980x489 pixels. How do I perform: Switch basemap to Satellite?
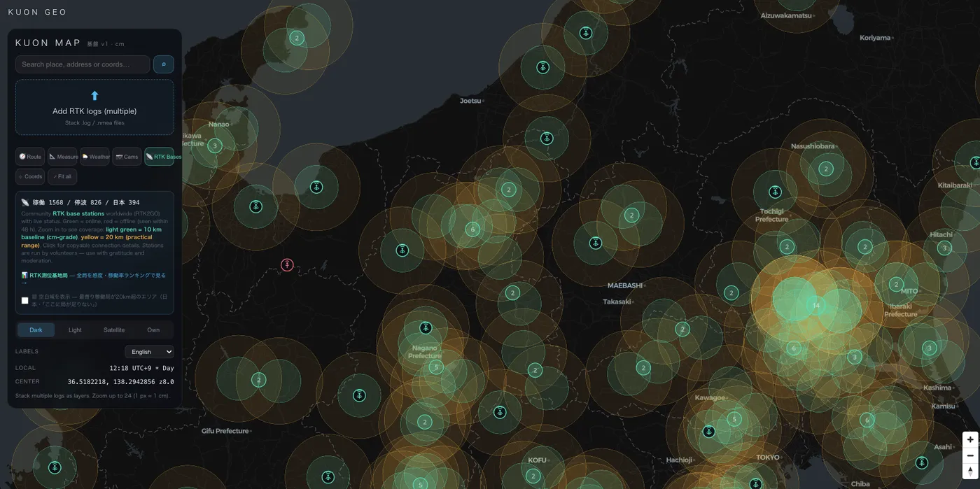(x=114, y=330)
